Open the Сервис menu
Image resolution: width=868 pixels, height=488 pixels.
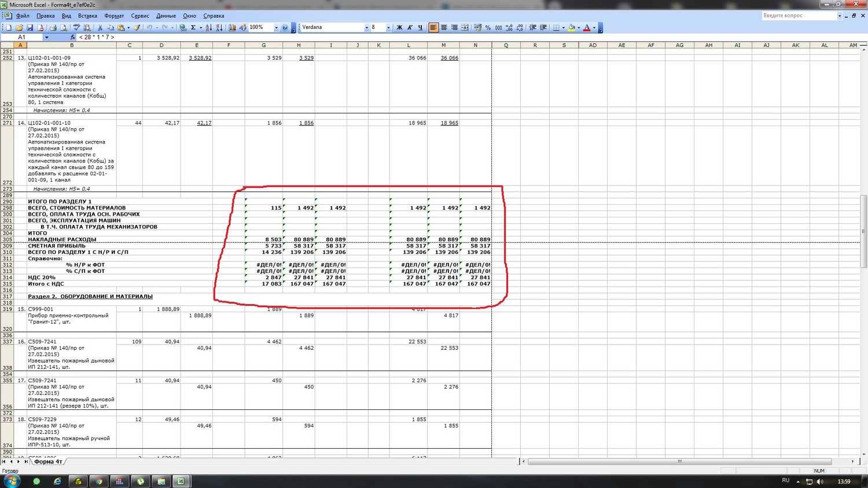(140, 16)
